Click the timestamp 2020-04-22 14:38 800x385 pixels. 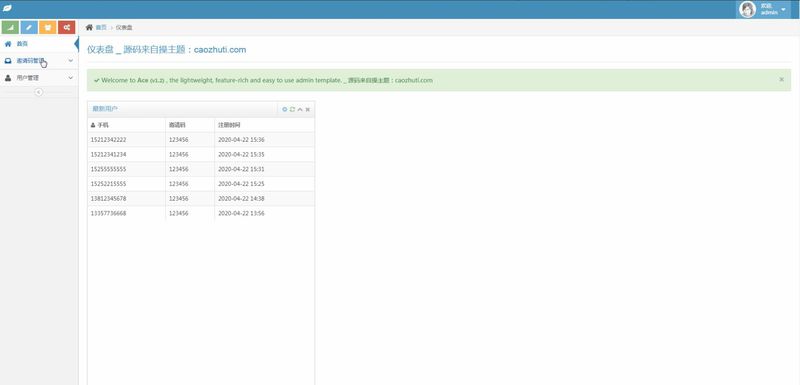241,199
